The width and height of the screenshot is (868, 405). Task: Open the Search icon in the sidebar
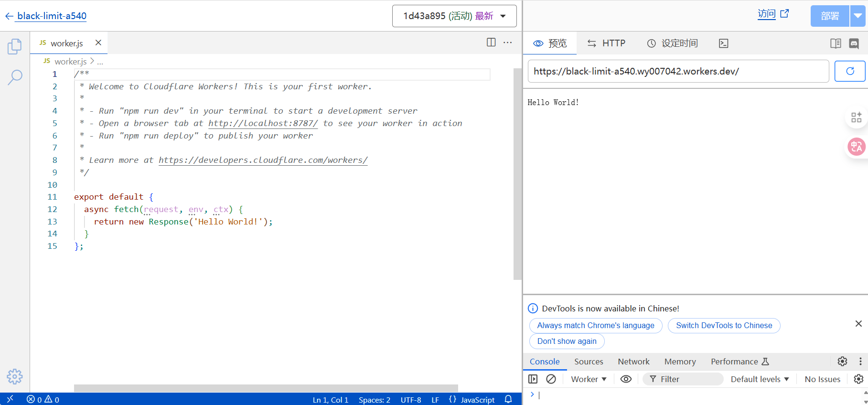pyautogui.click(x=15, y=77)
